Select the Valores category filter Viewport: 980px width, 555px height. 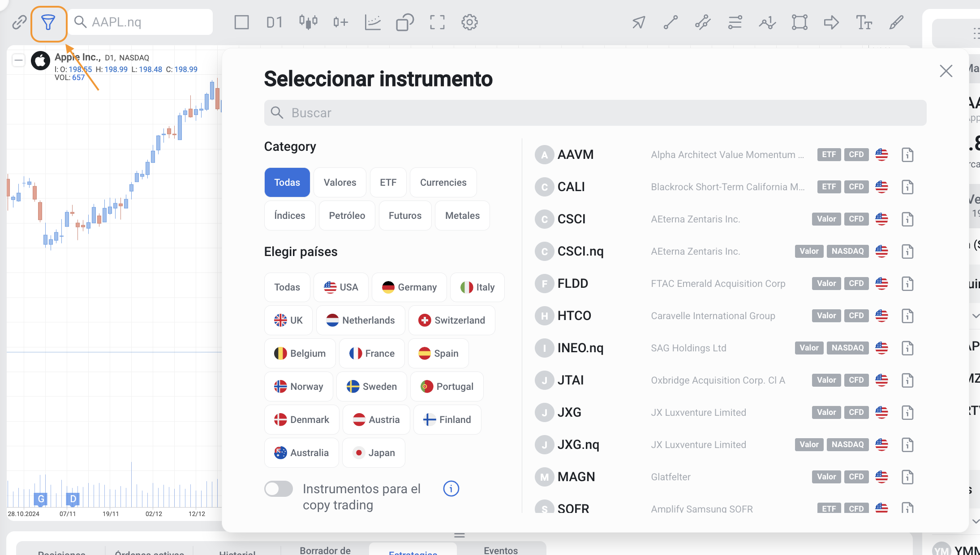tap(340, 183)
